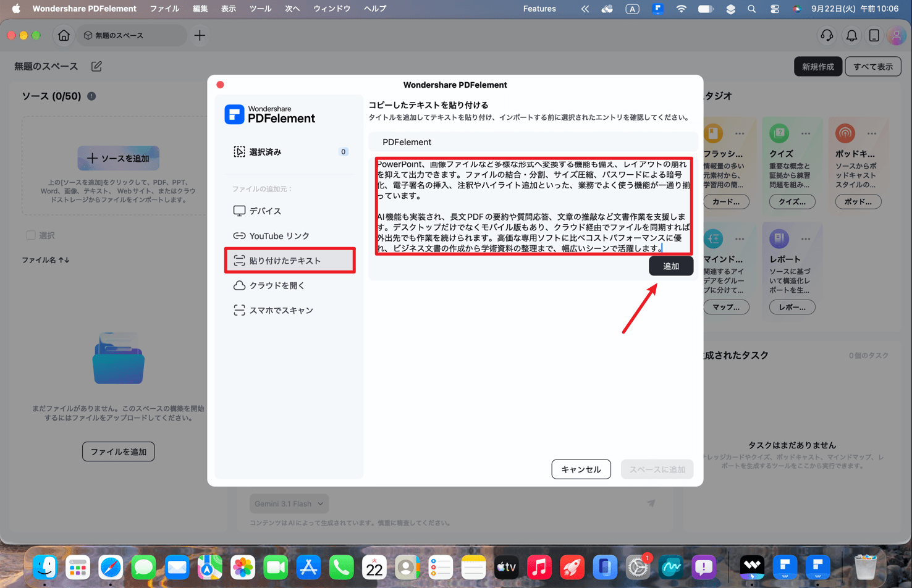Open the ツール menu

pos(260,9)
